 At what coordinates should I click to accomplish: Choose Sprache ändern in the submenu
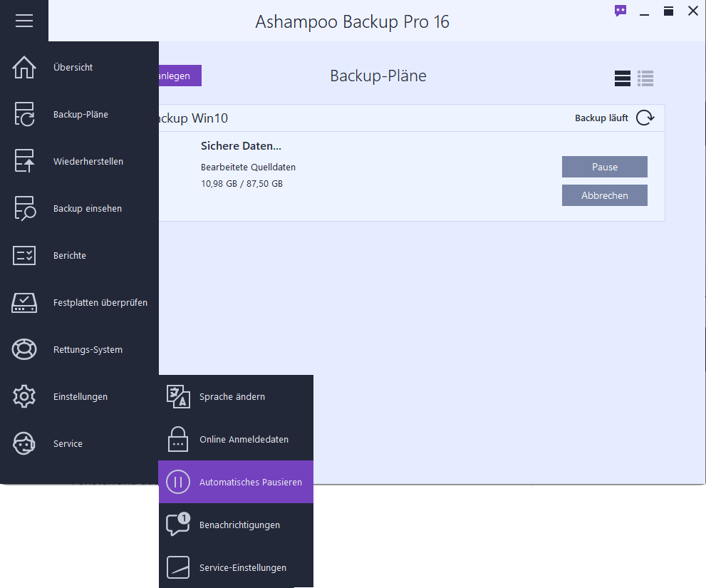pyautogui.click(x=236, y=396)
